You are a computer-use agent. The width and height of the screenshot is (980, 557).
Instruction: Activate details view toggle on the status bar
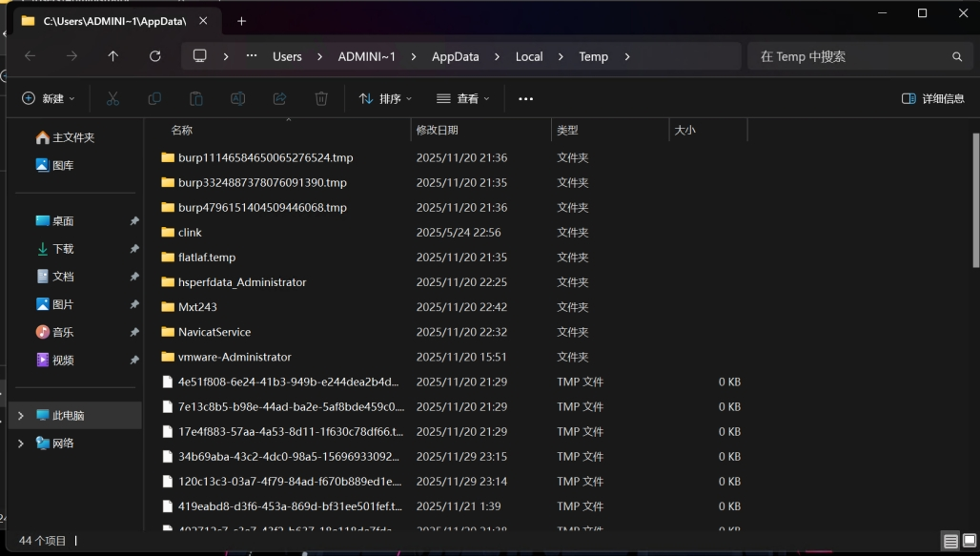coord(950,541)
